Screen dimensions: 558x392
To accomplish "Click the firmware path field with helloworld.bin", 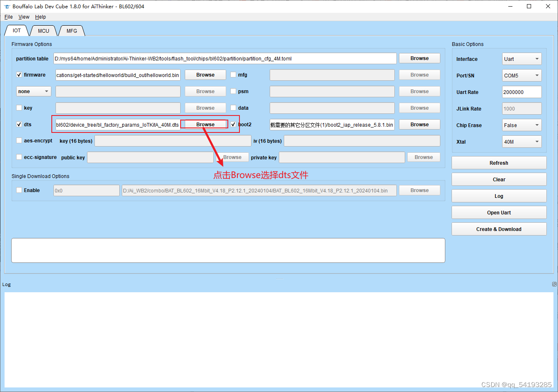I will point(118,75).
